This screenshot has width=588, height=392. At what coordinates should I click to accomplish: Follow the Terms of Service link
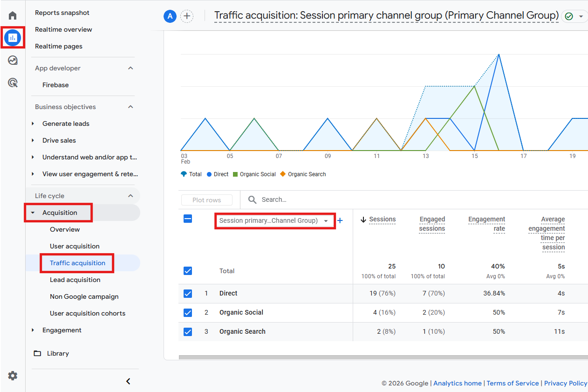click(513, 383)
